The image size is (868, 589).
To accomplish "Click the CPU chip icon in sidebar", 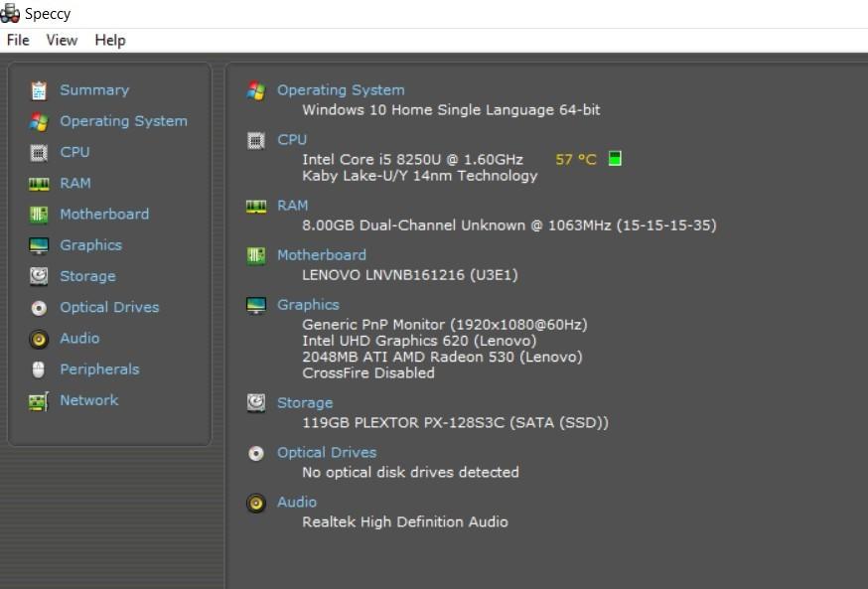I will [x=39, y=152].
